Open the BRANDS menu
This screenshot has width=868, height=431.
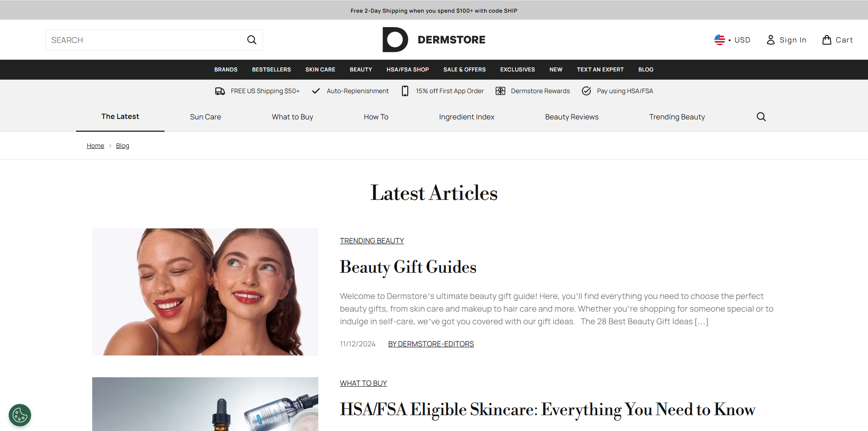coord(226,69)
